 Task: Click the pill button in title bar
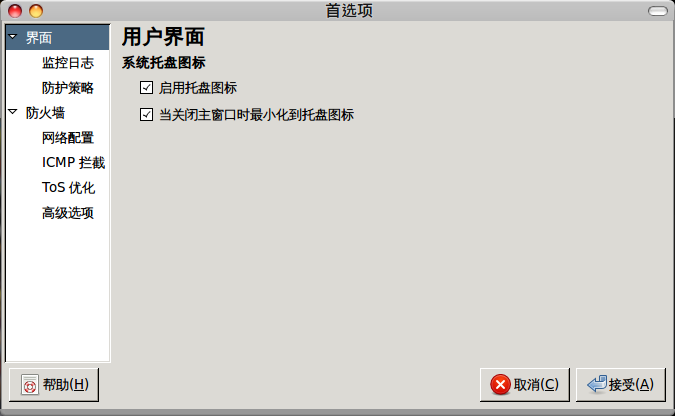coord(658,11)
